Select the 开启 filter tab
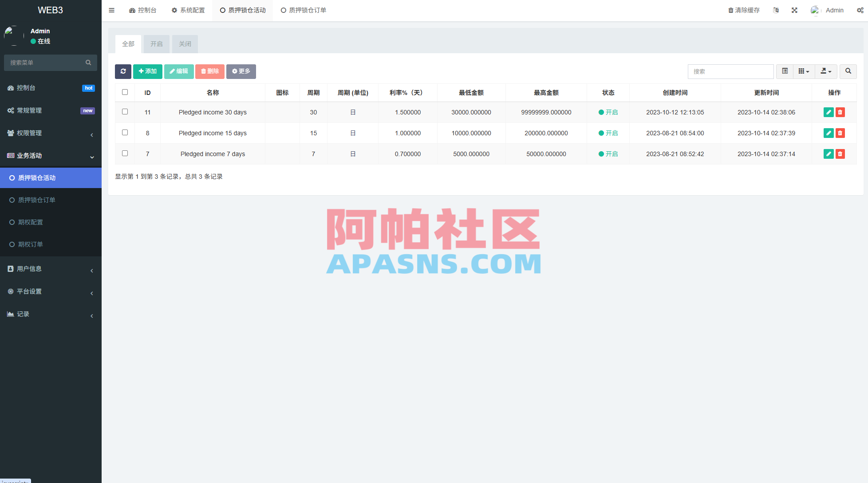Screen dimensions: 868x483 [157, 44]
